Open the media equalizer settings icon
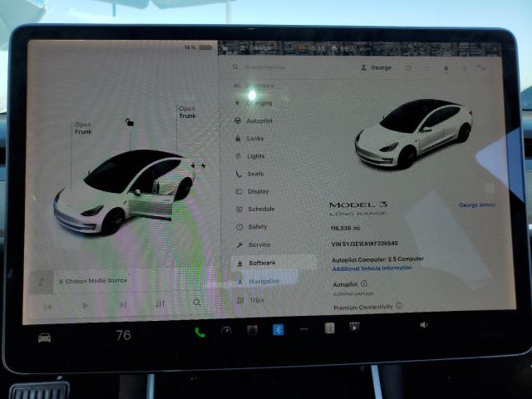This screenshot has width=532, height=399. coord(160,304)
